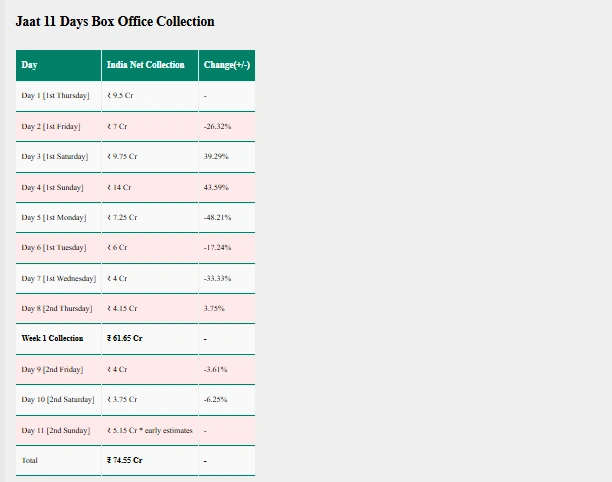Click the '₹ 5.15 Cr * early estimates' value
The width and height of the screenshot is (612, 482).
tap(150, 430)
